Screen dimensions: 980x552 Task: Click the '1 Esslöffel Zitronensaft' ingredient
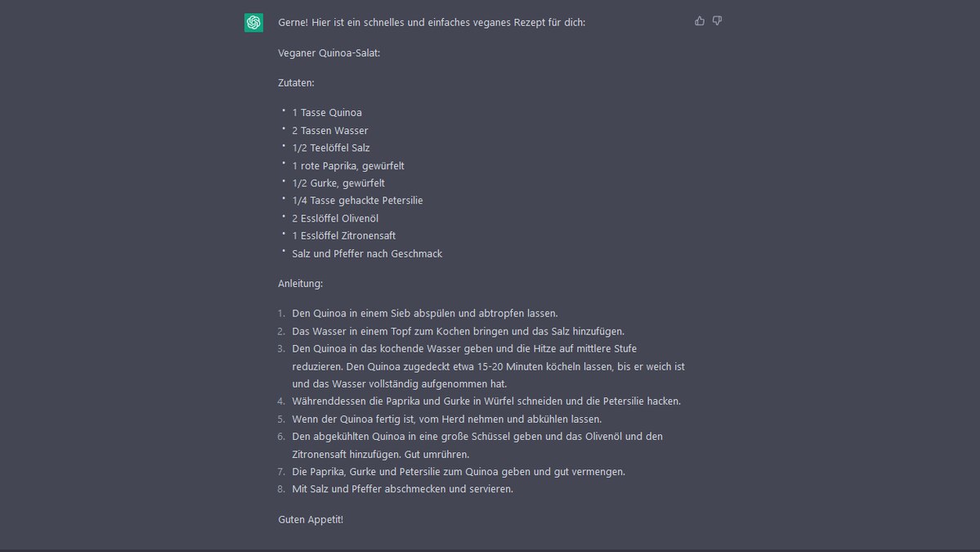tap(344, 236)
